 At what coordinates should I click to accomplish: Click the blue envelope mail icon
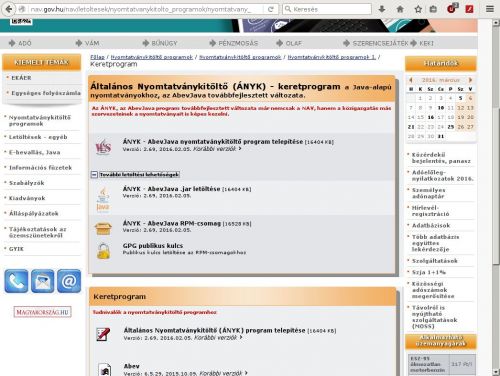42,281
